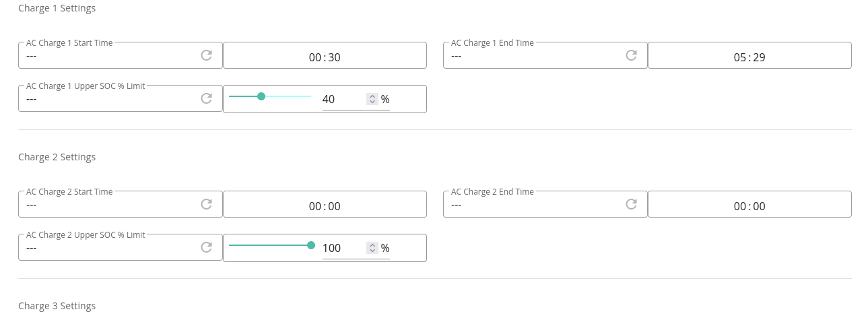Image resolution: width=868 pixels, height=320 pixels.
Task: Click the Charge 2 end time 00:00 field
Action: (749, 205)
